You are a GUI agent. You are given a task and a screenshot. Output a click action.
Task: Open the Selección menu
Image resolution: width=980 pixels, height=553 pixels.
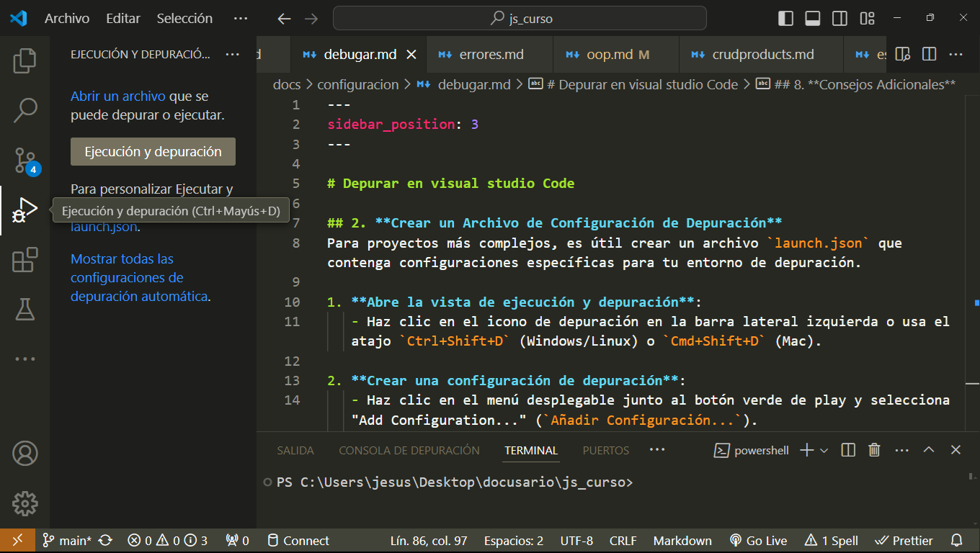click(x=184, y=18)
